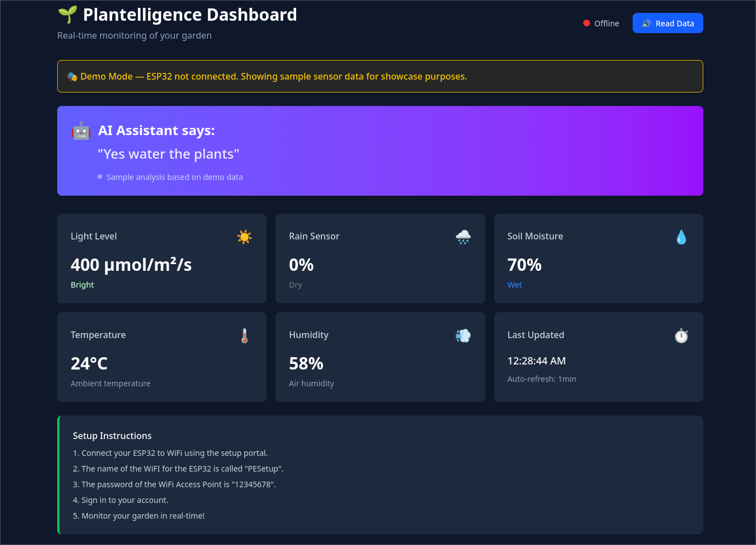Click the sun icon on Light Level
The width and height of the screenshot is (756, 545).
tap(245, 237)
